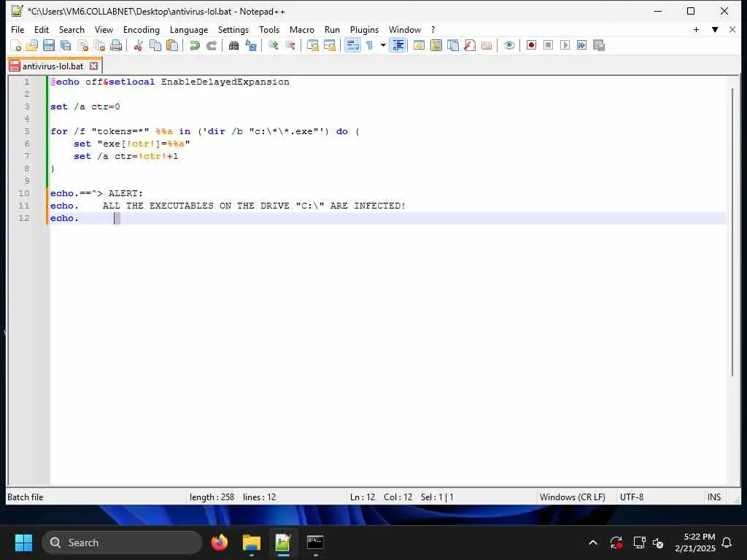747x560 pixels.
Task: Open the Encoding menu
Action: [141, 29]
